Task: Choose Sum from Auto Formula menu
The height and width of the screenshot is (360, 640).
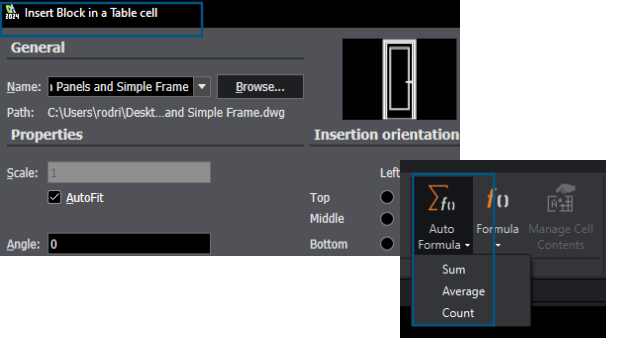Action: pos(453,270)
